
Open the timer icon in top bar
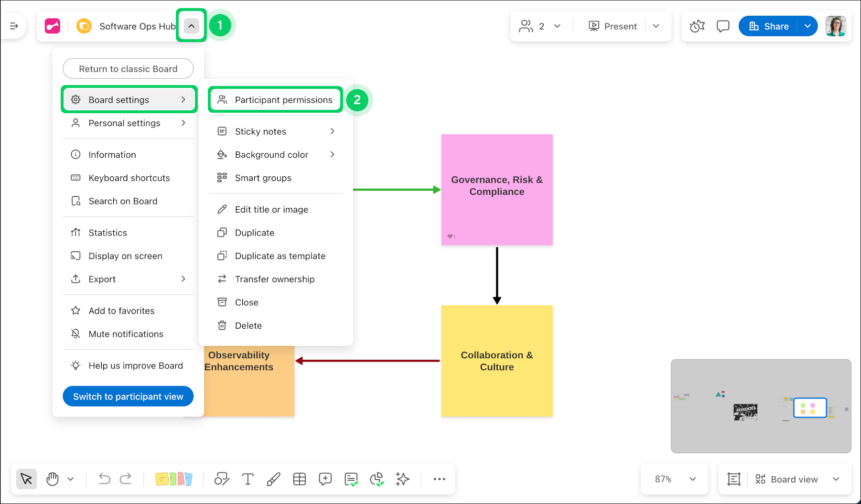pyautogui.click(x=697, y=26)
